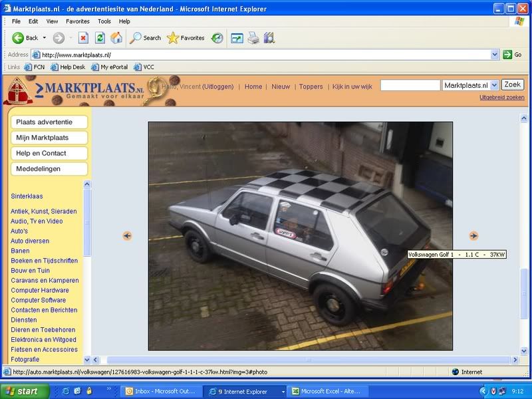Go to Home link in Marktplaats header
532x399 pixels.
(x=253, y=86)
